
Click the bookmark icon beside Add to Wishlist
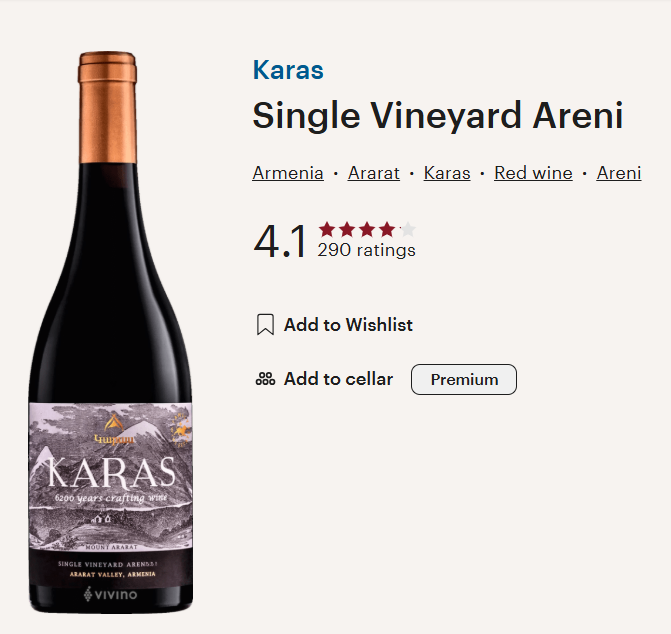click(265, 325)
